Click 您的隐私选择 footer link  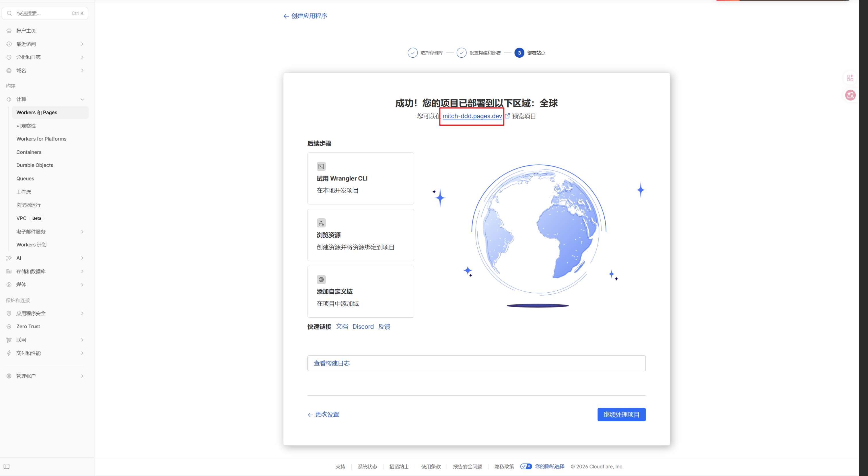coord(550,467)
